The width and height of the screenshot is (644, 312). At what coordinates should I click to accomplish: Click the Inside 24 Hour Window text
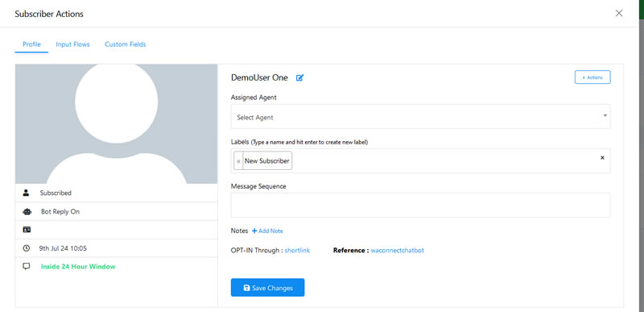[78, 266]
